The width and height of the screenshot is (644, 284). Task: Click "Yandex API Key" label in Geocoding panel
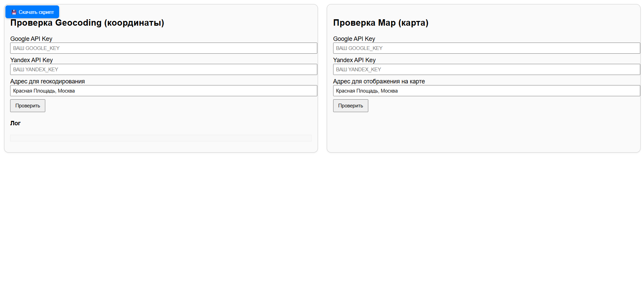tap(31, 60)
